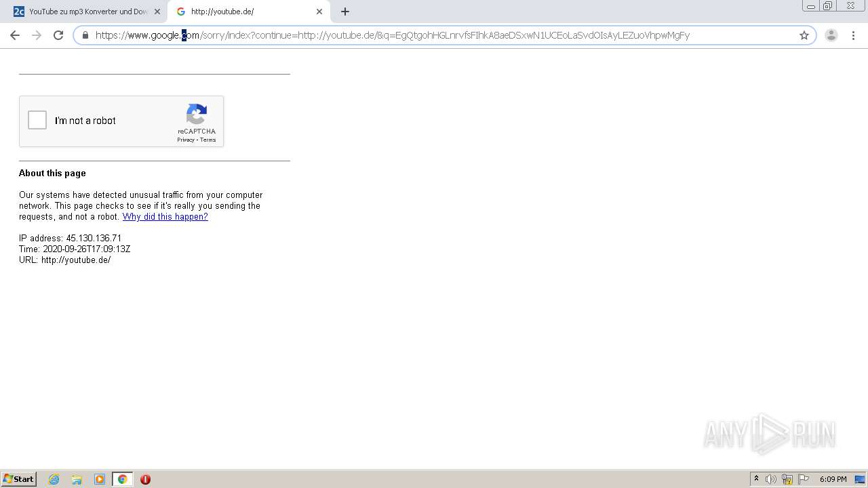Screen dimensions: 868x488
Task: Reload the page with the refresh icon
Action: pyautogui.click(x=58, y=35)
